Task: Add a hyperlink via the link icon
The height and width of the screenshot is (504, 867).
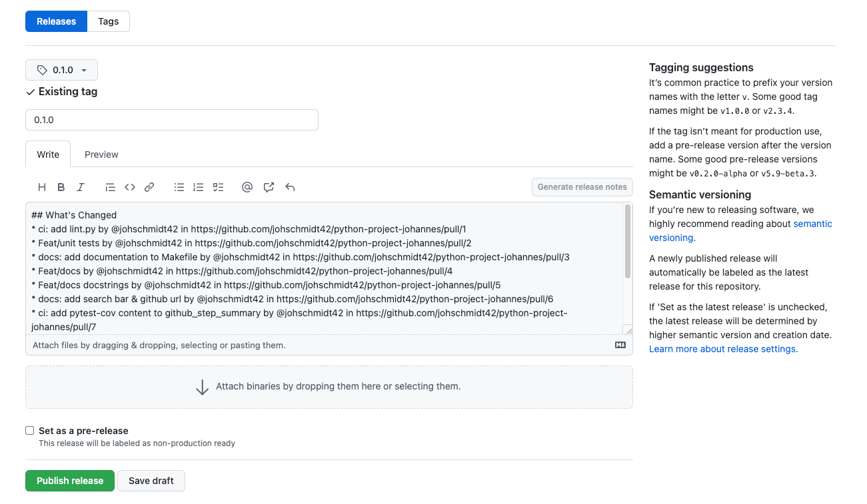Action: click(149, 188)
